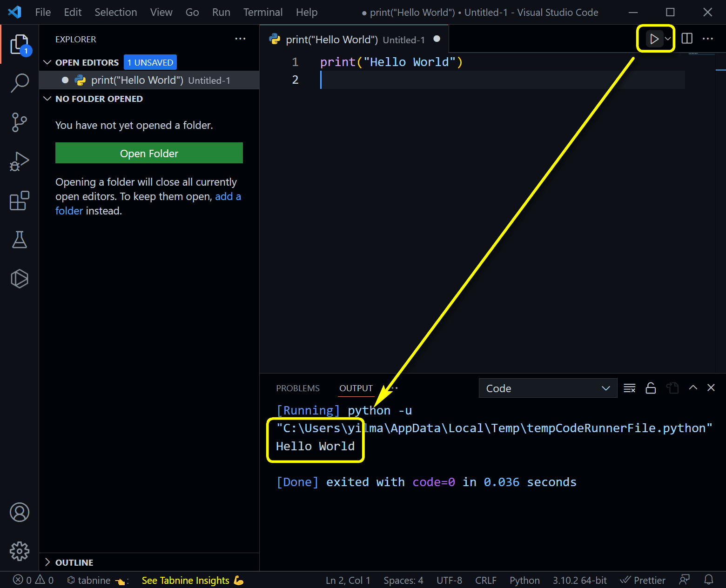
Task: Open the Source Control view
Action: pos(20,122)
